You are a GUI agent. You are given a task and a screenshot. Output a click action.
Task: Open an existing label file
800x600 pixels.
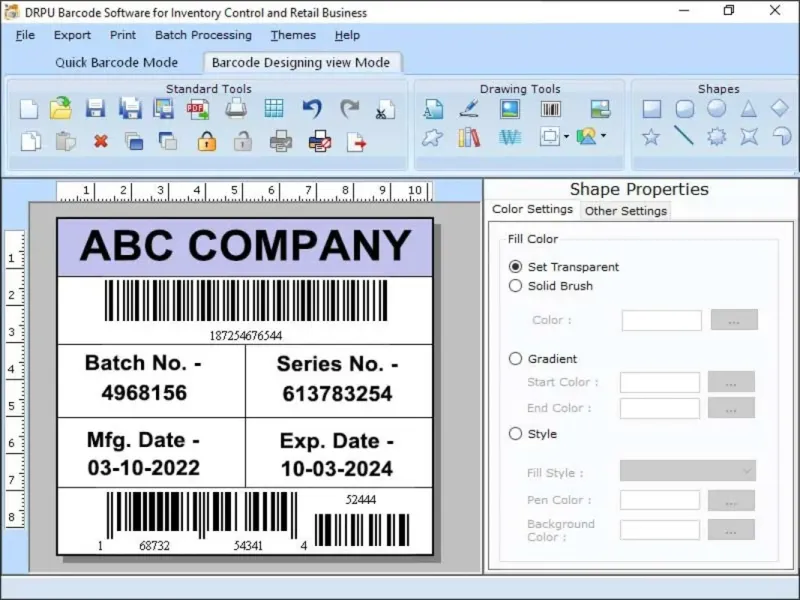click(61, 108)
